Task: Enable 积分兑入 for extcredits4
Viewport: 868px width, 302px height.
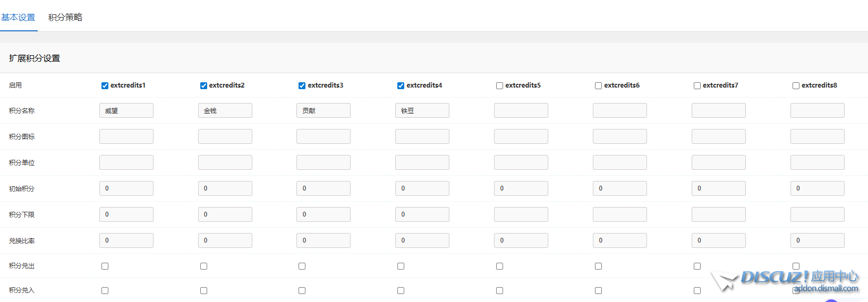Action: 401,290
